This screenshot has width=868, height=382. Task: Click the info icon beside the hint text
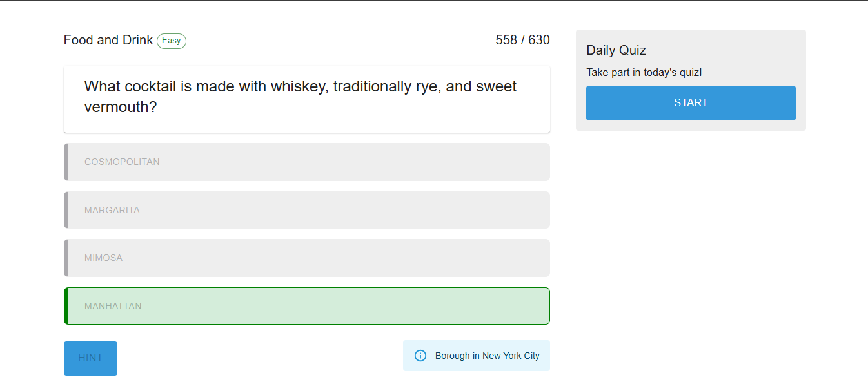(420, 356)
